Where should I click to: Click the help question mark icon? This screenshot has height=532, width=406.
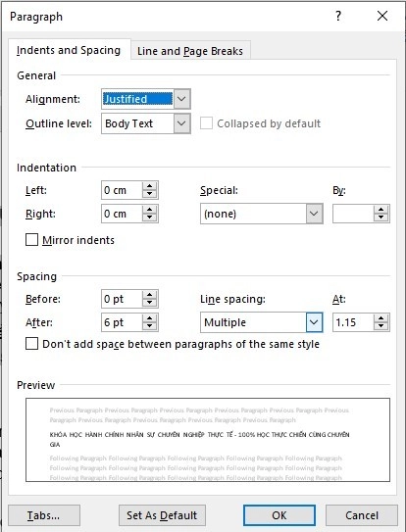point(338,16)
